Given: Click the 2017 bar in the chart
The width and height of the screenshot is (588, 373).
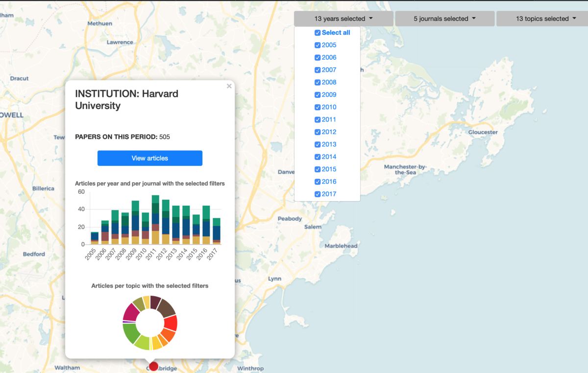Looking at the screenshot, I should pos(216,231).
